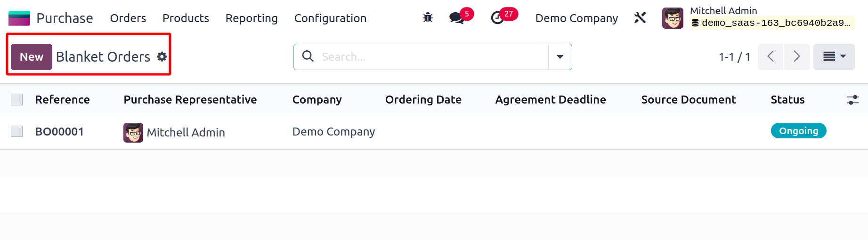This screenshot has width=868, height=240.
Task: Open the conversations chat icon
Action: (x=456, y=18)
